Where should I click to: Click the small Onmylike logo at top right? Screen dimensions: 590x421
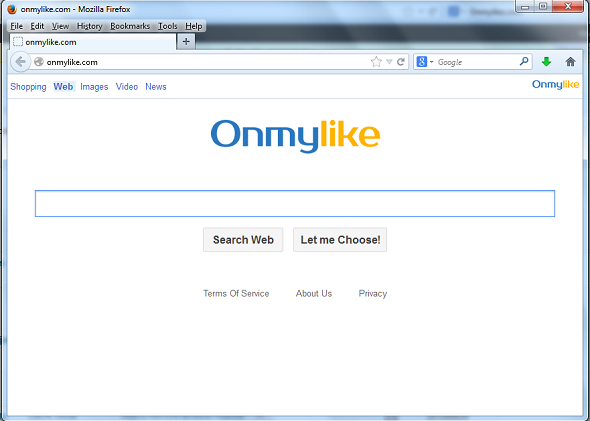555,85
